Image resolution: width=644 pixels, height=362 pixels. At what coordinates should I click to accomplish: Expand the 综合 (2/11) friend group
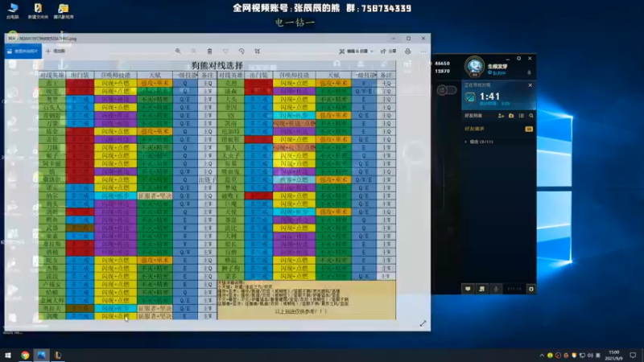coord(479,142)
